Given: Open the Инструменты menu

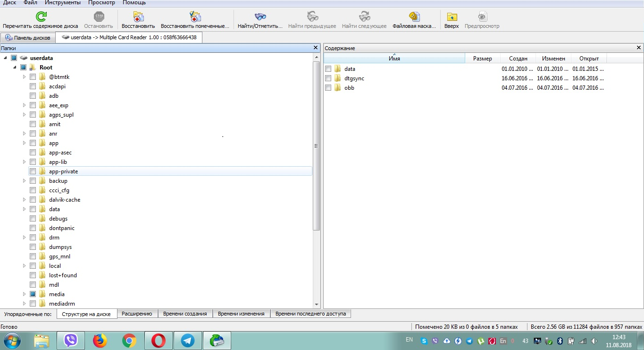Looking at the screenshot, I should pos(63,3).
